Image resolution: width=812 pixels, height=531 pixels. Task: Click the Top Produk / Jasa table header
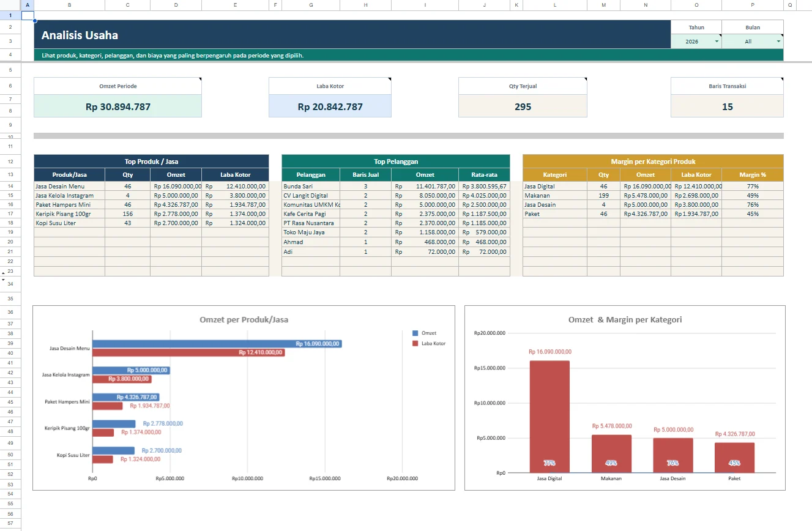(151, 162)
